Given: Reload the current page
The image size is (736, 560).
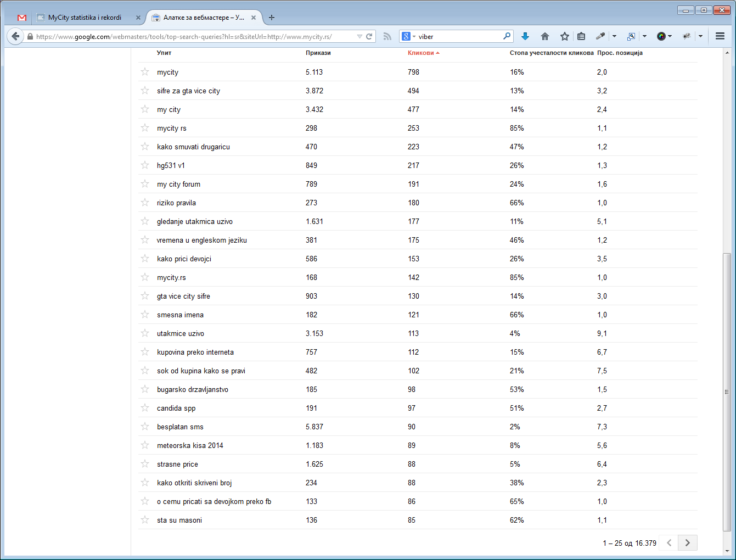Looking at the screenshot, I should 369,37.
